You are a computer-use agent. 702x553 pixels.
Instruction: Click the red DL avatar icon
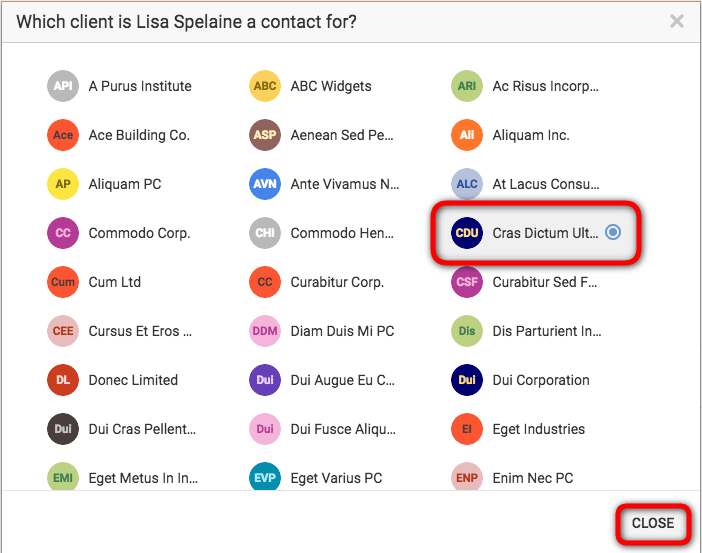coord(63,380)
